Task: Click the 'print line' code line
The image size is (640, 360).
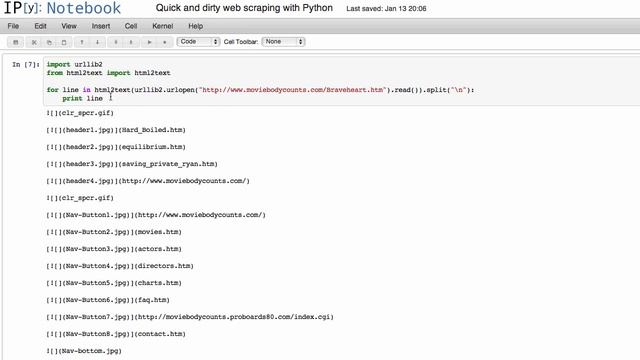Action: point(82,98)
